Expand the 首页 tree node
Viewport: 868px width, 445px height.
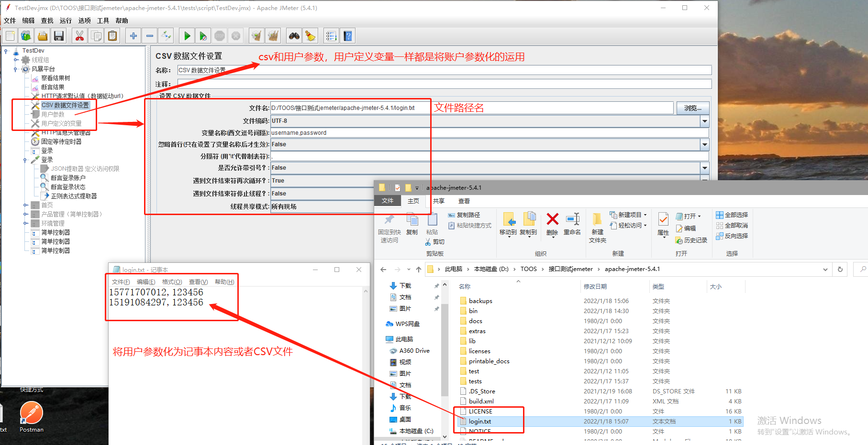25,205
